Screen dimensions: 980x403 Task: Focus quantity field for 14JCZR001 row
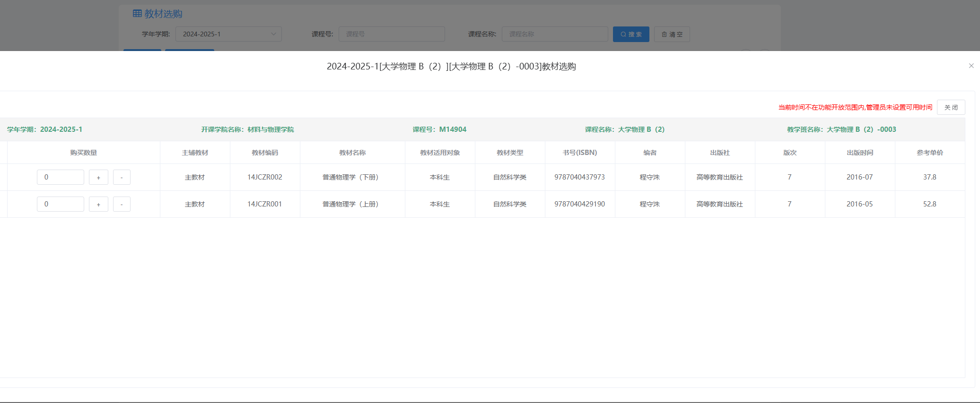(x=61, y=204)
